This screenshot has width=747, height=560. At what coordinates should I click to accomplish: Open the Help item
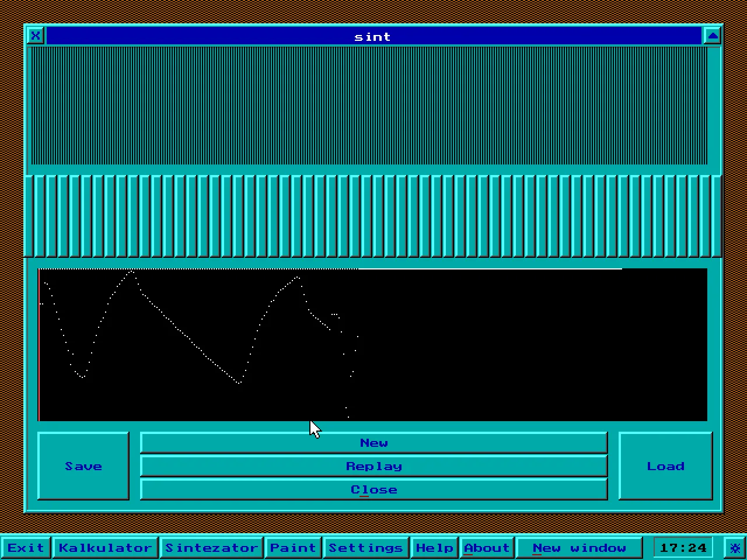coord(434,548)
